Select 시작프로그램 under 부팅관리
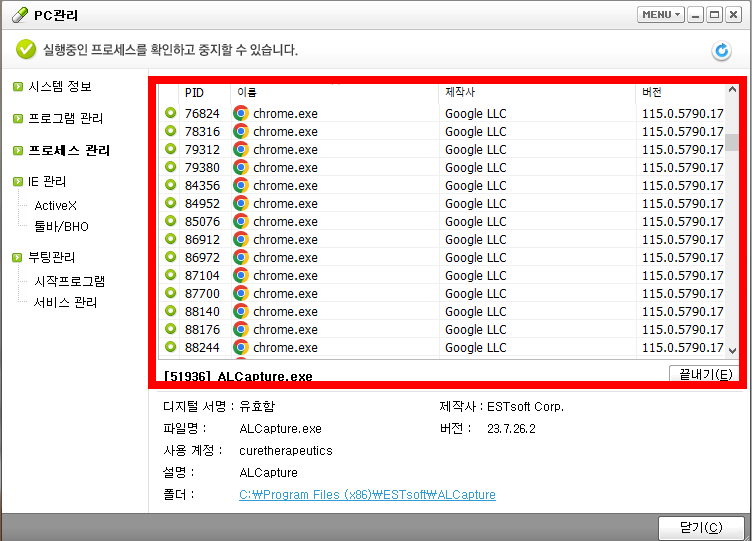This screenshot has height=541, width=752. coord(70,281)
